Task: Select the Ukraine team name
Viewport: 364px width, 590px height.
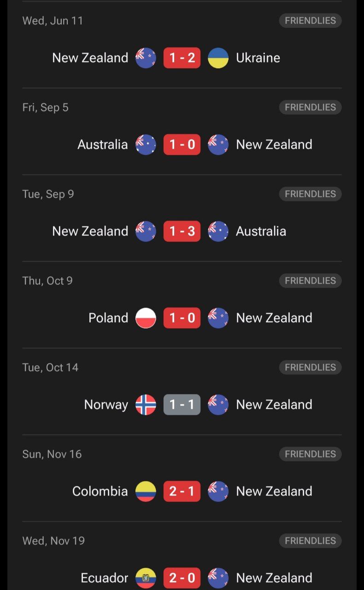Action: click(x=258, y=58)
